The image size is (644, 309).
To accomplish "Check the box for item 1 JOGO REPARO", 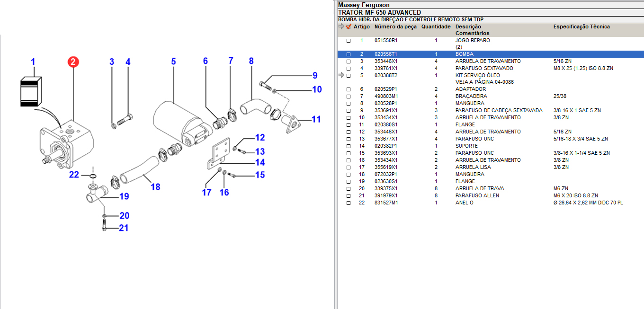I will click(349, 41).
